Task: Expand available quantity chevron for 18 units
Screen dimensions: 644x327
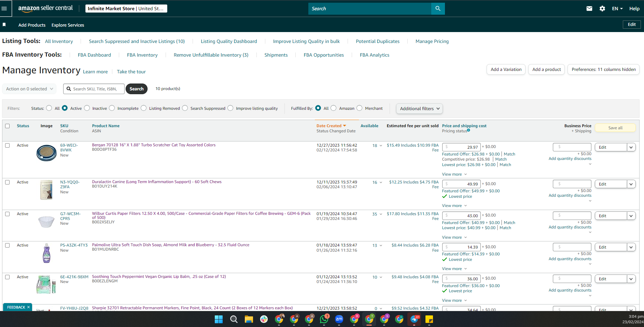Action: click(381, 146)
